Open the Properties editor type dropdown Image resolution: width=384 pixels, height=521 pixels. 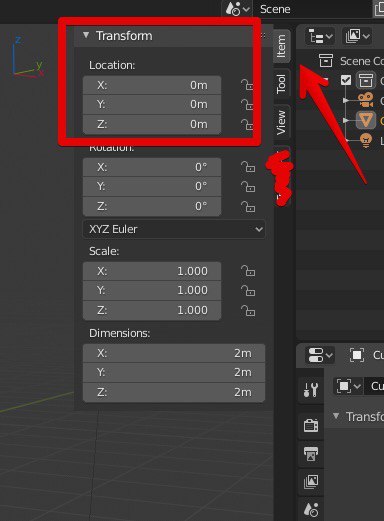coord(319,355)
